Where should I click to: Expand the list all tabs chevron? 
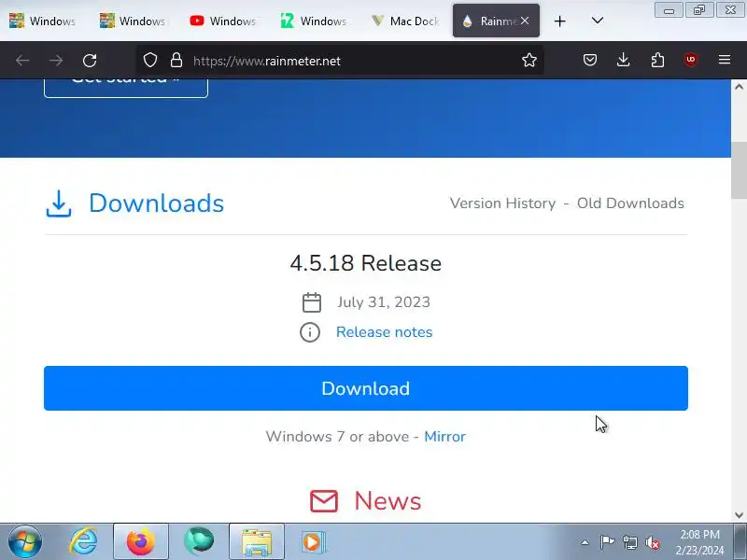(598, 21)
